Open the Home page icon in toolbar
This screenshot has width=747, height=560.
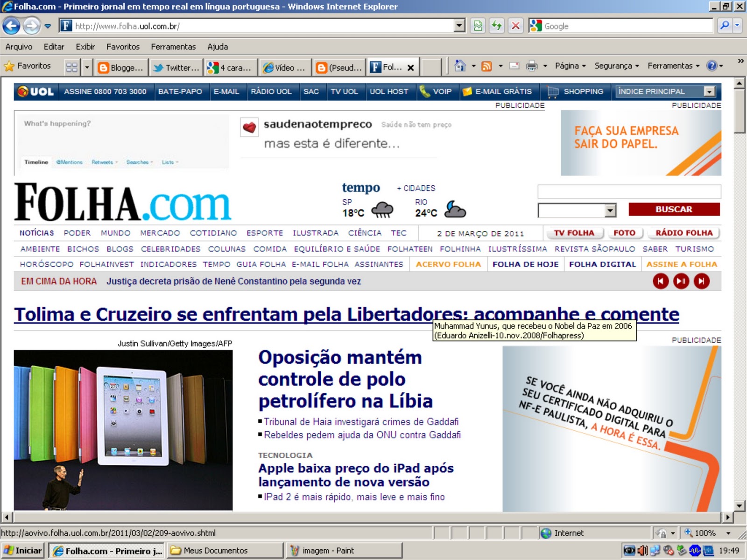pos(460,66)
